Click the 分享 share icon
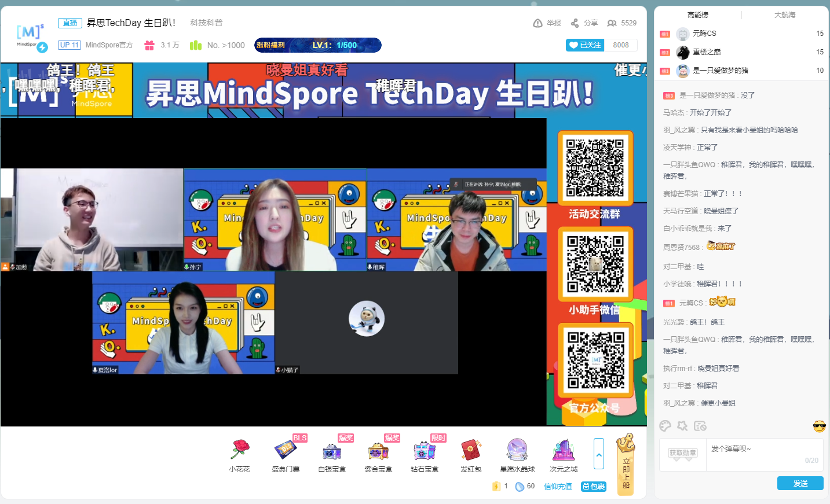The image size is (830, 504). click(x=575, y=23)
